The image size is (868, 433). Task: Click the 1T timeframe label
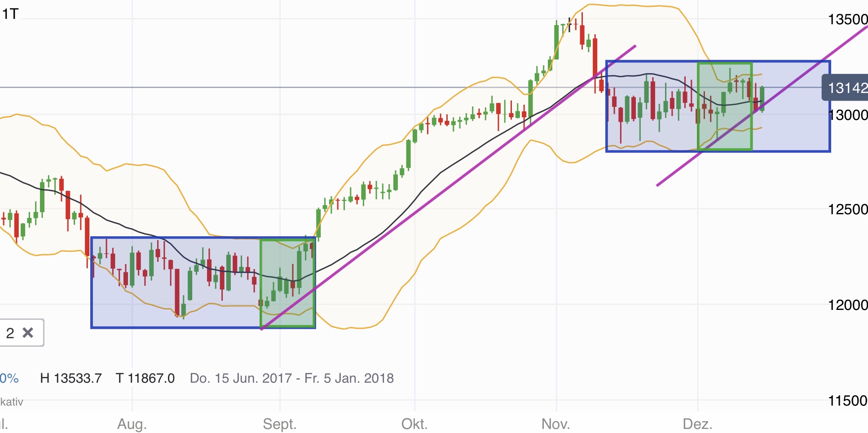click(10, 14)
